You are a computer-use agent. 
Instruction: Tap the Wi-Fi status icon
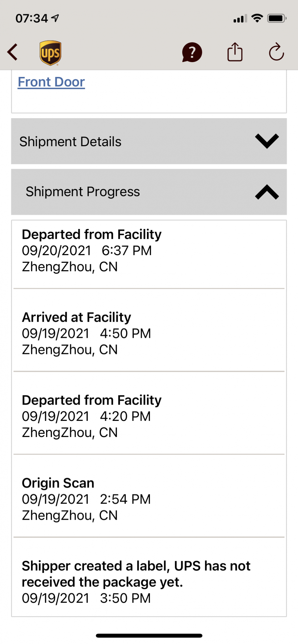coord(257,18)
